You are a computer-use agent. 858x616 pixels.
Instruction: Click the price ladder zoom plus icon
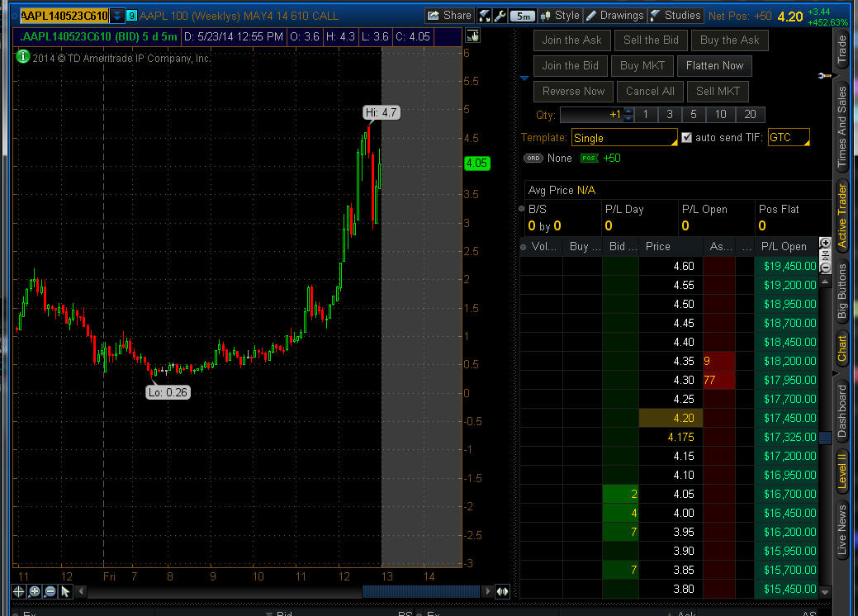tap(825, 242)
